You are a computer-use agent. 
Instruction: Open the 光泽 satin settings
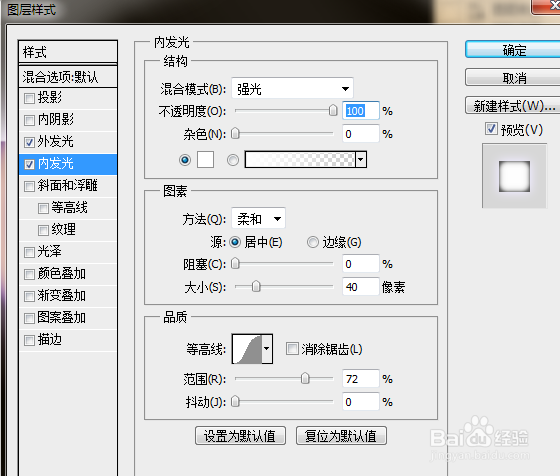point(49,252)
